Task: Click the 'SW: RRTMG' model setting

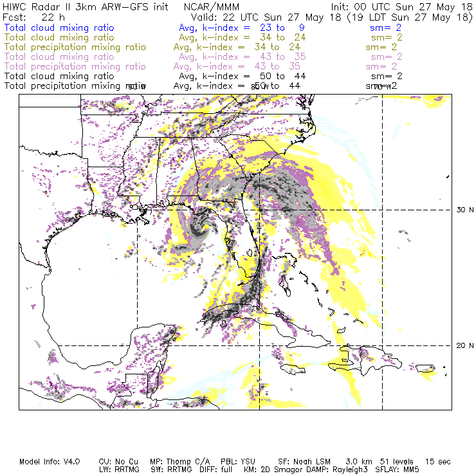Action: point(172,470)
